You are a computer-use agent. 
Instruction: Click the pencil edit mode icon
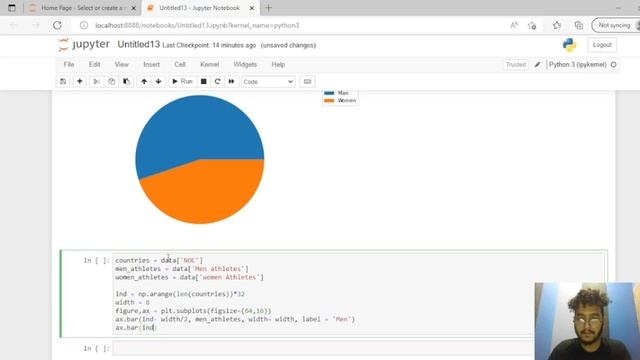click(538, 64)
